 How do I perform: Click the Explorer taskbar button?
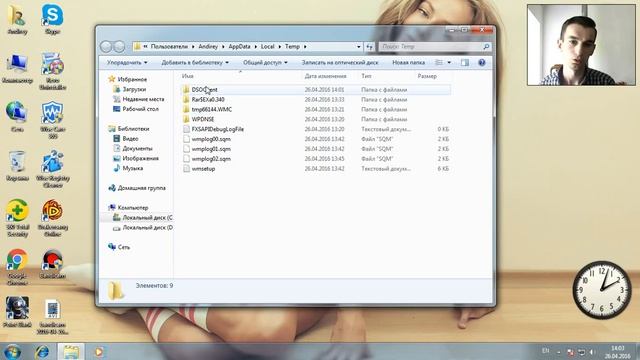pos(71,352)
